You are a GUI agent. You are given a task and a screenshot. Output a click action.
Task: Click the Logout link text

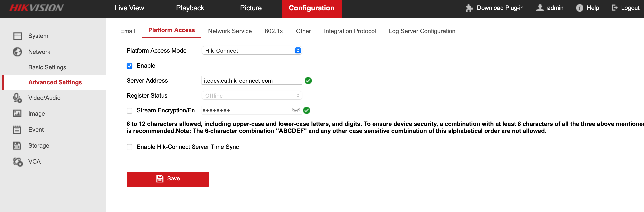point(630,8)
